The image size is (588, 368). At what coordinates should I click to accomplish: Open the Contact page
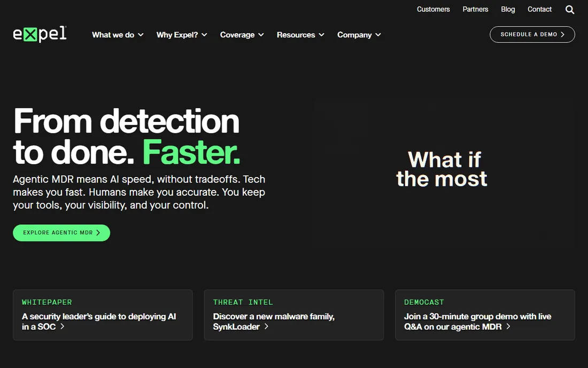tap(539, 10)
